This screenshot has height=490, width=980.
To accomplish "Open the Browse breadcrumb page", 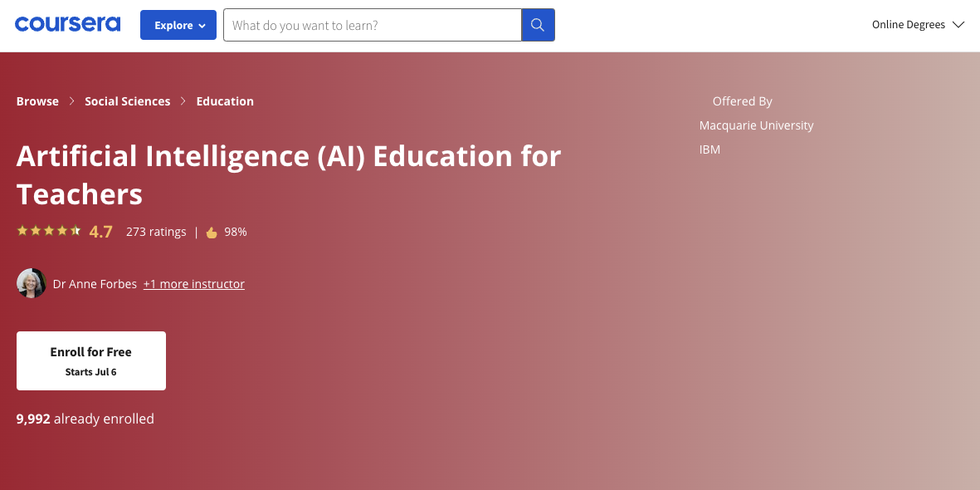I will 37,100.
